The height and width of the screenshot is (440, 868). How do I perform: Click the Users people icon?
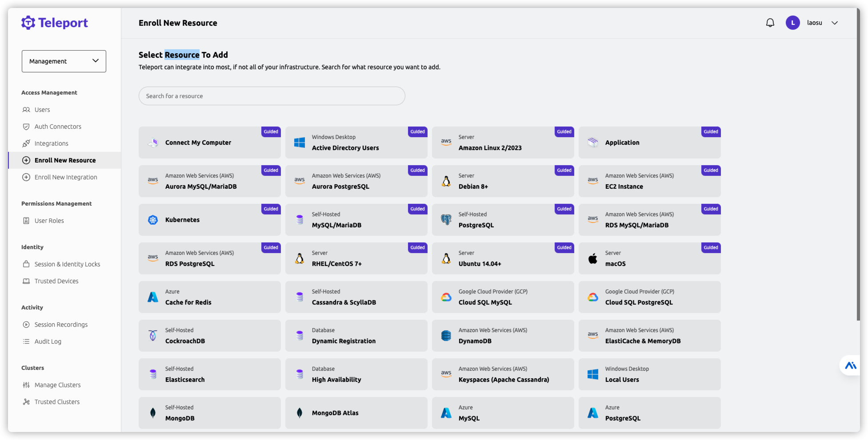tap(26, 110)
